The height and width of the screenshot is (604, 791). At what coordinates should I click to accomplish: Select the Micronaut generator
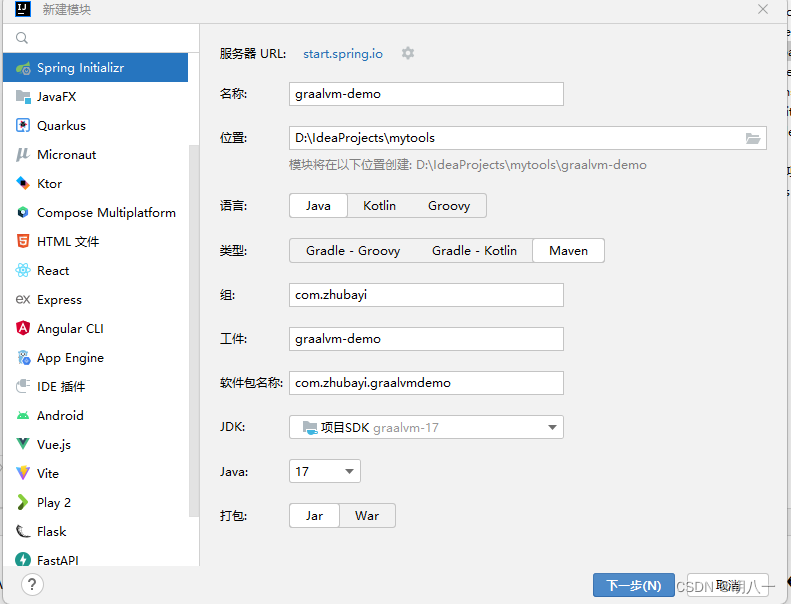pos(95,154)
